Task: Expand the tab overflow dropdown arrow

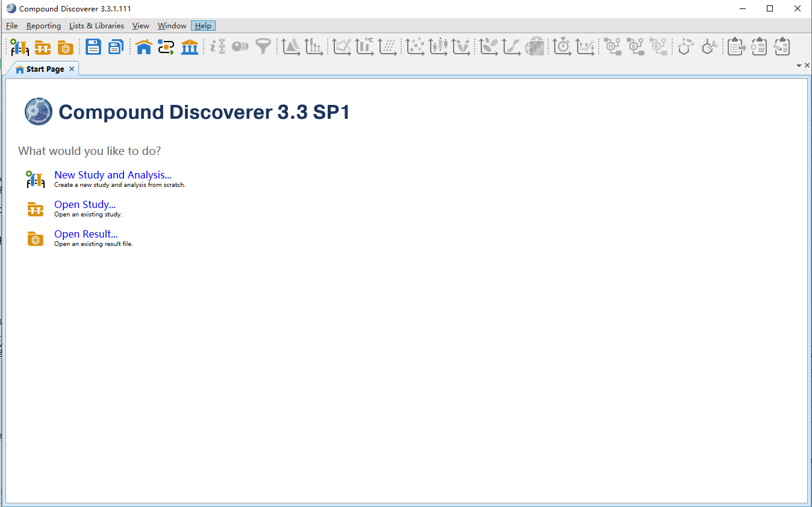Action: pos(799,65)
